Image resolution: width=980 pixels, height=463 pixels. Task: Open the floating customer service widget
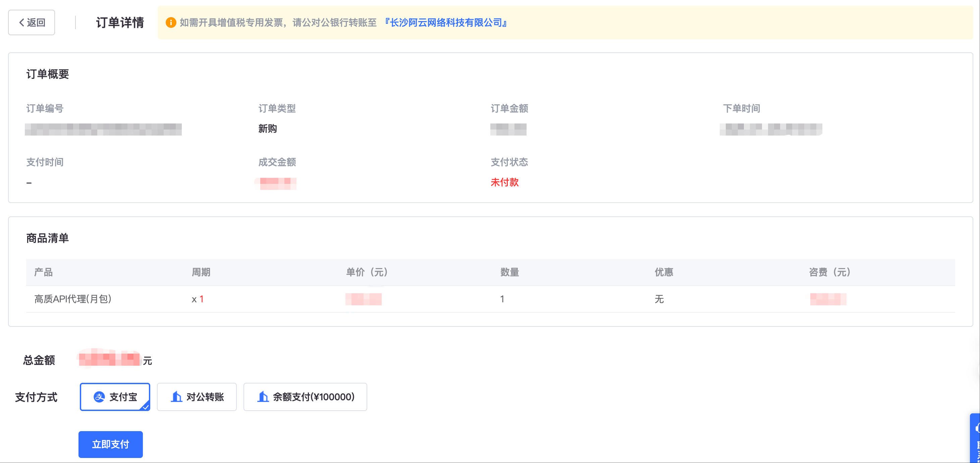click(975, 438)
